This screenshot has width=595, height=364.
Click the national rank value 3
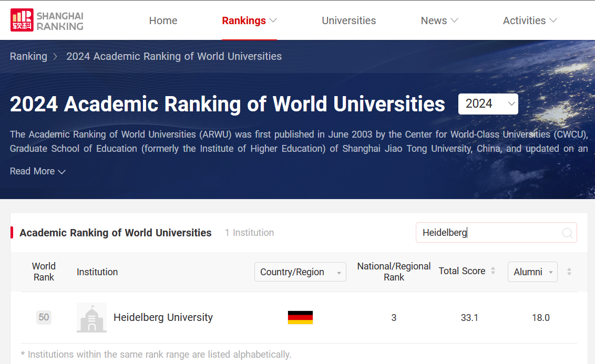point(394,318)
